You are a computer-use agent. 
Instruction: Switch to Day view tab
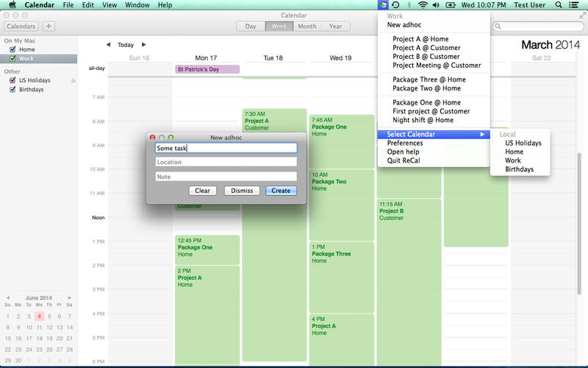click(251, 26)
